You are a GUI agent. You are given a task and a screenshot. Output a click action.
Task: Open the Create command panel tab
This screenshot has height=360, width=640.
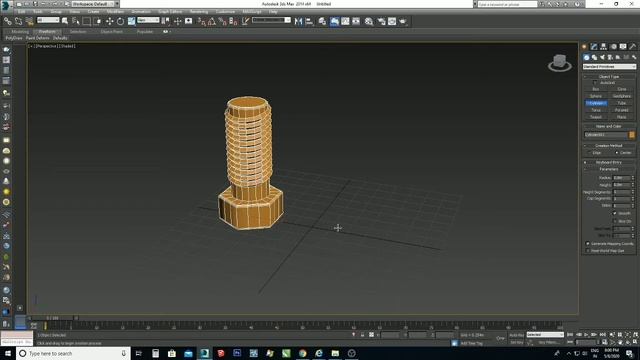tap(584, 47)
